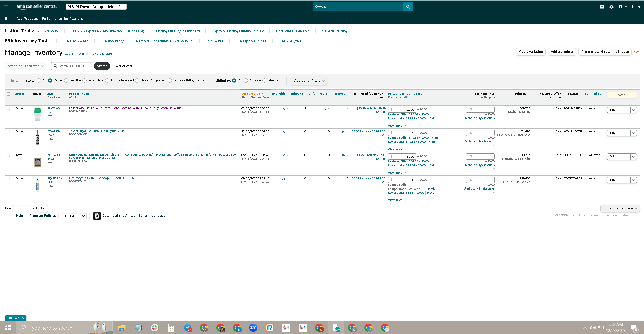
Task: Click the Amazon Seller Central logo
Action: [37, 7]
